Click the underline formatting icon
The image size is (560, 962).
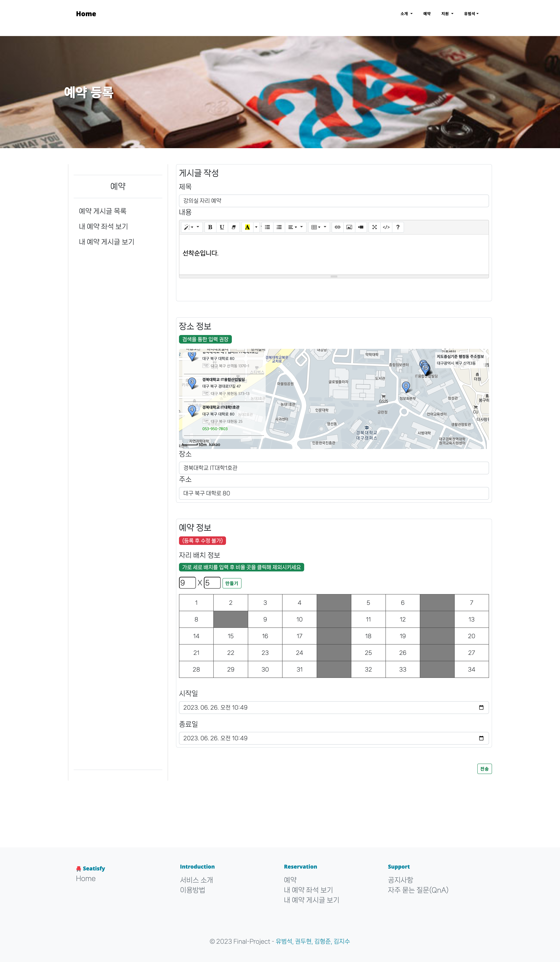[222, 227]
